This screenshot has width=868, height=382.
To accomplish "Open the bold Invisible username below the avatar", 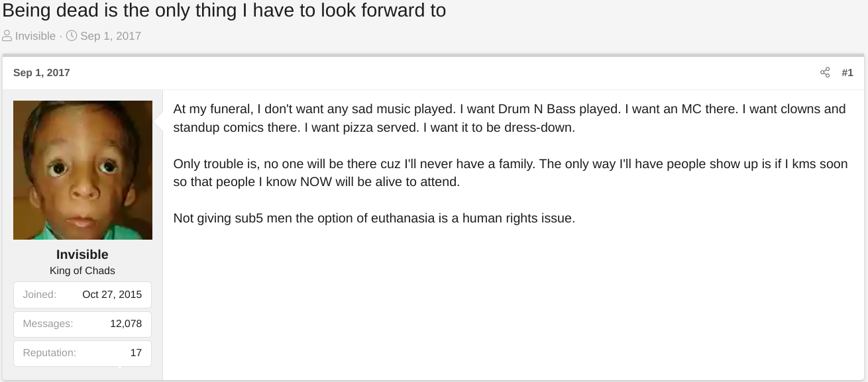I will pyautogui.click(x=82, y=254).
